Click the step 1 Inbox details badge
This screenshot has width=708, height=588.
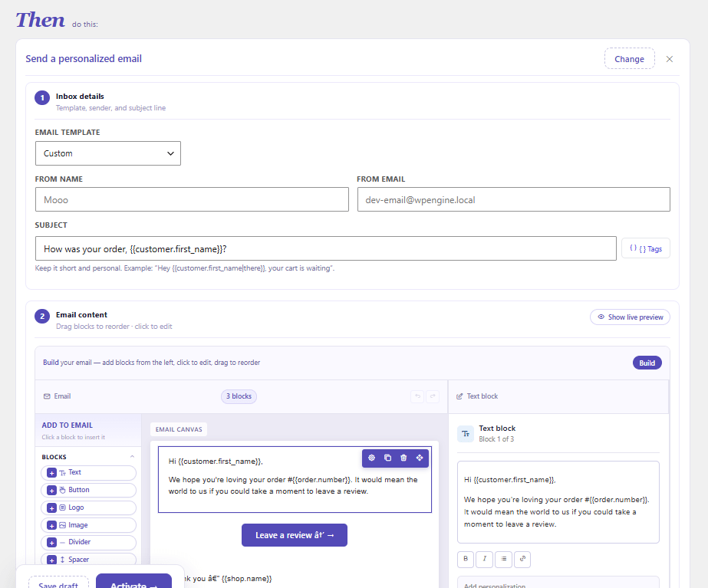point(42,97)
